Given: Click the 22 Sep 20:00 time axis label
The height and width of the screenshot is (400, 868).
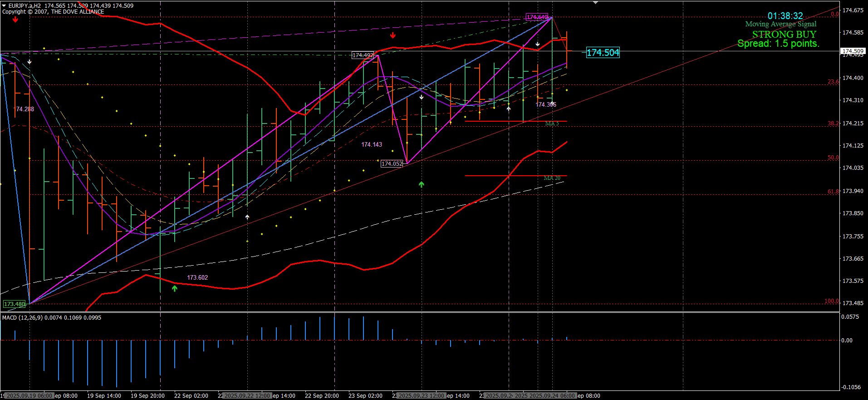Looking at the screenshot, I should coord(322,396).
